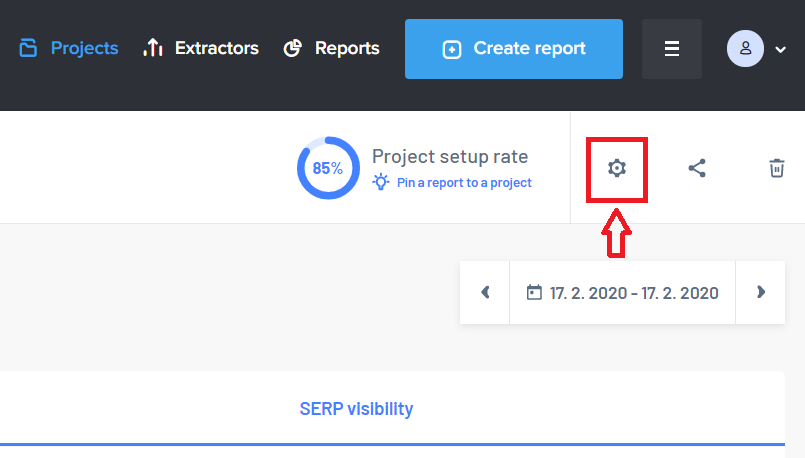Image resolution: width=805 pixels, height=458 pixels.
Task: Open the Reports menu item
Action: [x=332, y=48]
